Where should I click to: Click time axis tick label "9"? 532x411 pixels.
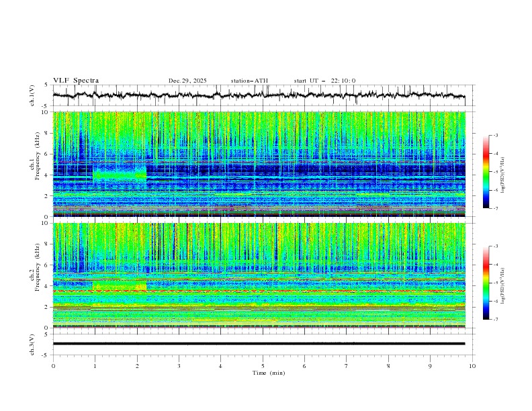click(430, 366)
